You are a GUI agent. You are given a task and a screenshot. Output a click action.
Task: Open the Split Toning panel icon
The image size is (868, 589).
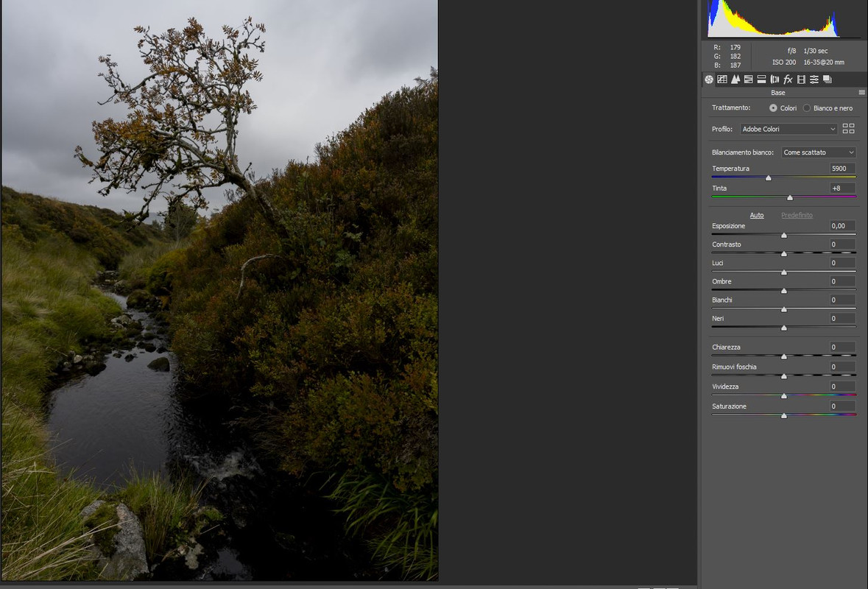[x=762, y=80]
